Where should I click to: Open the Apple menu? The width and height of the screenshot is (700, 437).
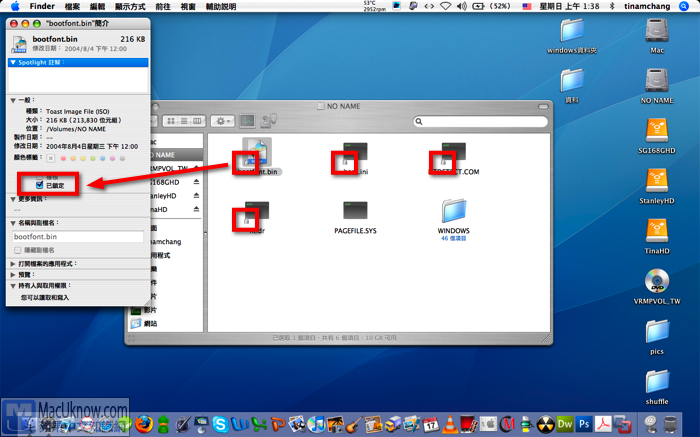coord(15,6)
